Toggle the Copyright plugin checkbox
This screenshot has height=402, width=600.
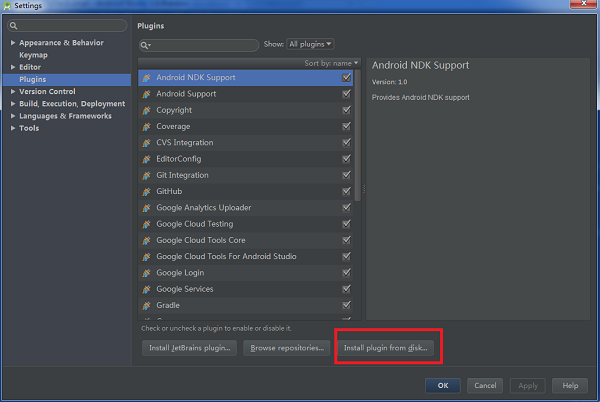346,110
